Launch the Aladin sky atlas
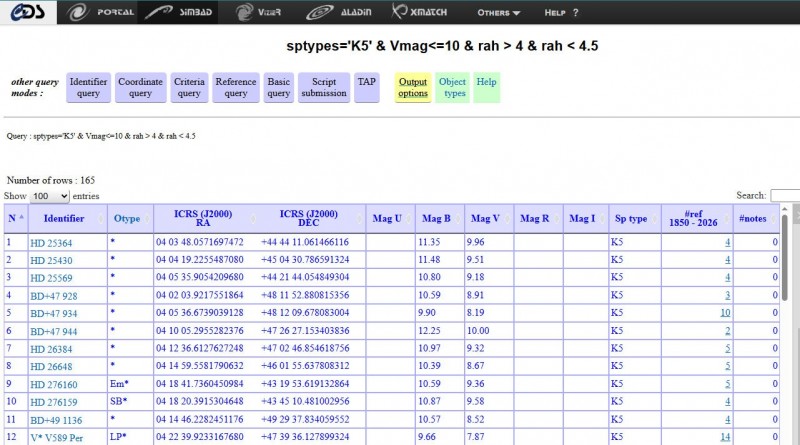800x445 pixels. (x=339, y=12)
